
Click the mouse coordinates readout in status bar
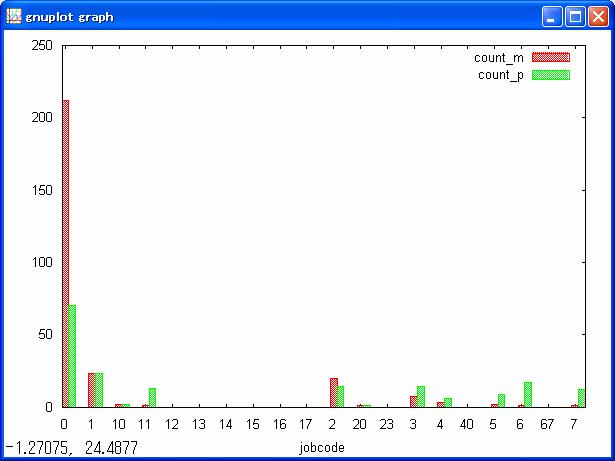point(71,448)
